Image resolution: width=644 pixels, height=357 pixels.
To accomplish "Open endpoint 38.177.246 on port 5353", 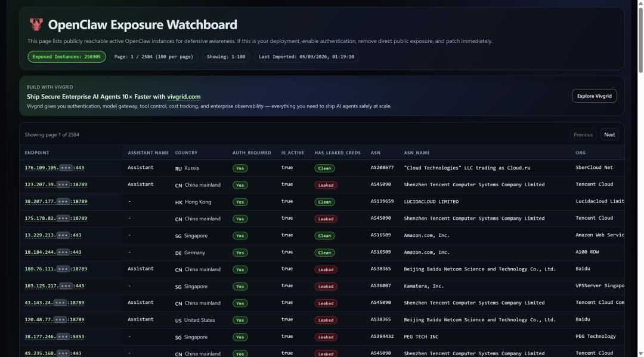I will click(54, 337).
